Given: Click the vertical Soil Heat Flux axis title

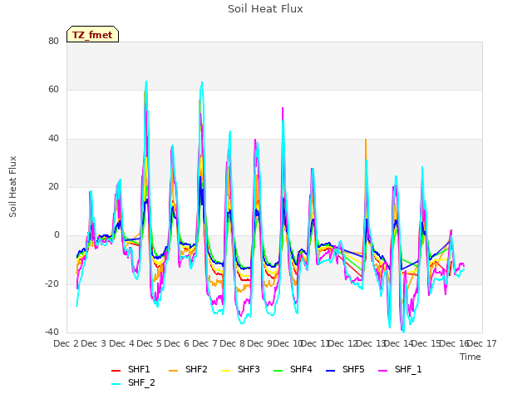Looking at the screenshot, I should pos(12,186).
